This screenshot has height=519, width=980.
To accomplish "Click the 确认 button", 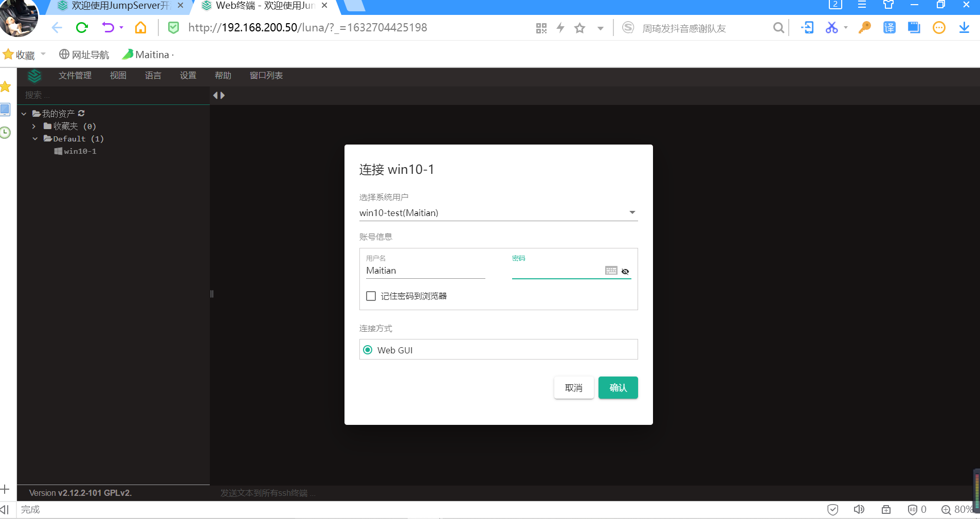I will pyautogui.click(x=618, y=388).
